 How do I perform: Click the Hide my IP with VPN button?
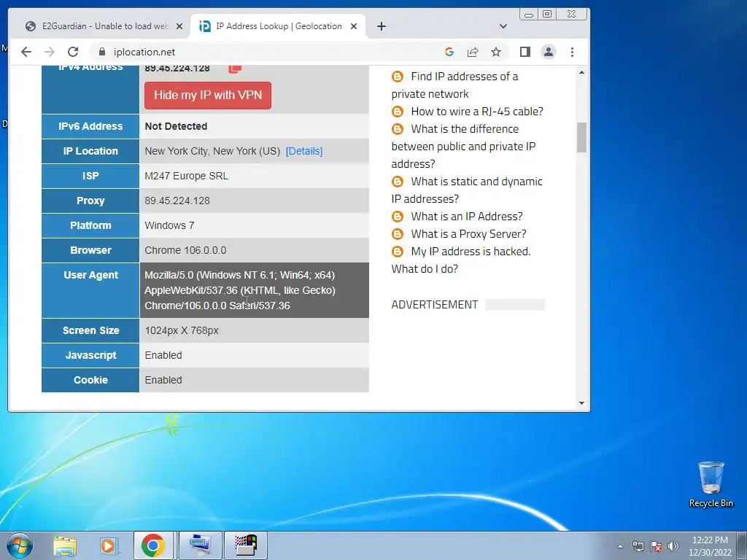pos(208,96)
